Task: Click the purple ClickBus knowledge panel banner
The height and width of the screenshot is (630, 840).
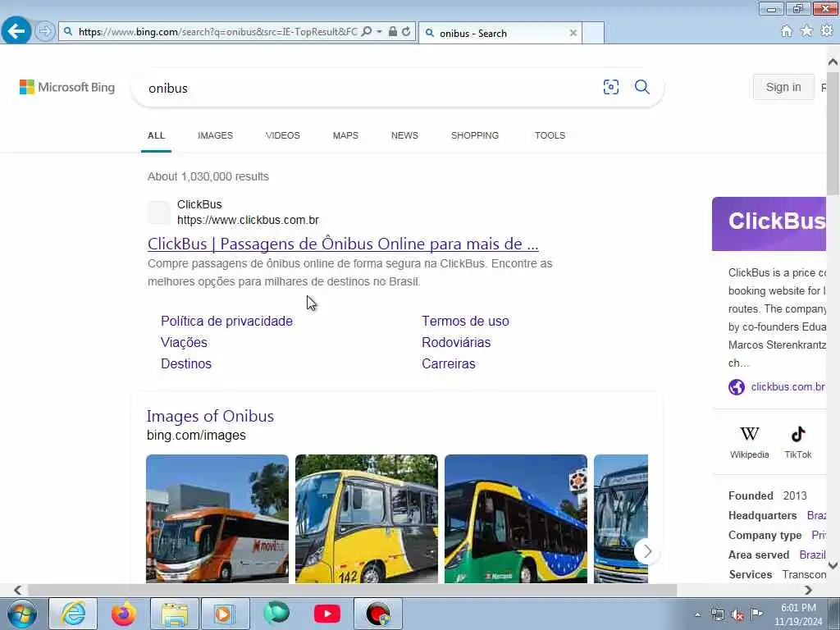Action: 769,224
